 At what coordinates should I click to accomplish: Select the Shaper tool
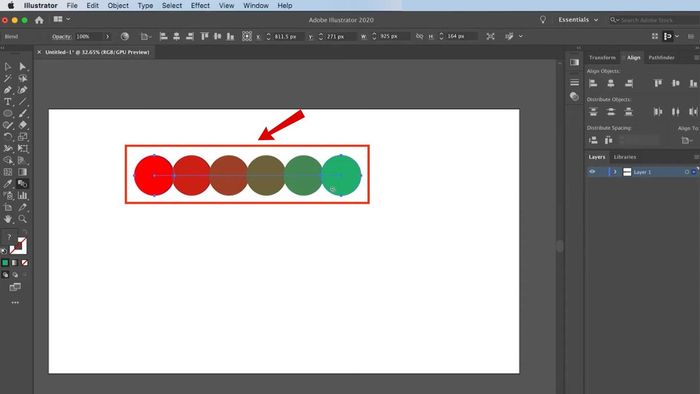click(8, 125)
